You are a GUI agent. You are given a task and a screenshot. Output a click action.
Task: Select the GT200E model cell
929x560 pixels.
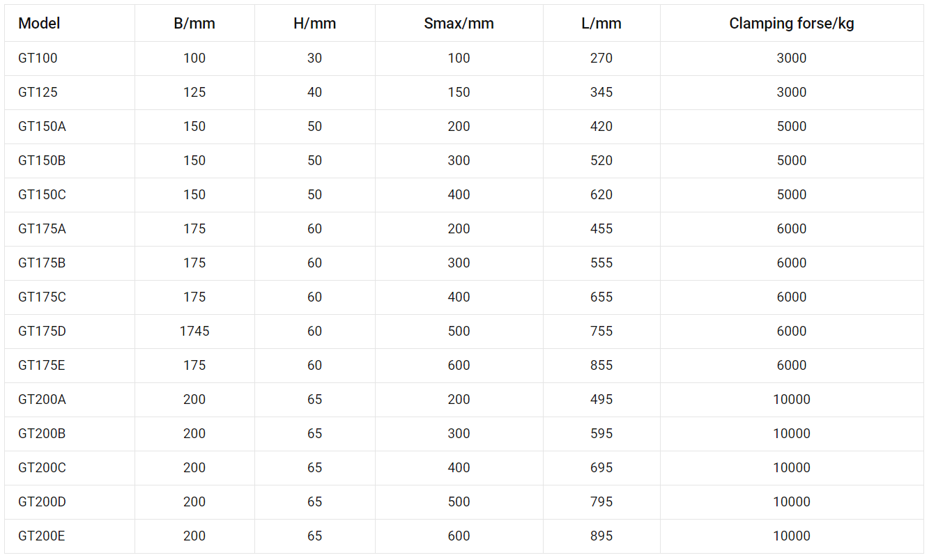41,536
